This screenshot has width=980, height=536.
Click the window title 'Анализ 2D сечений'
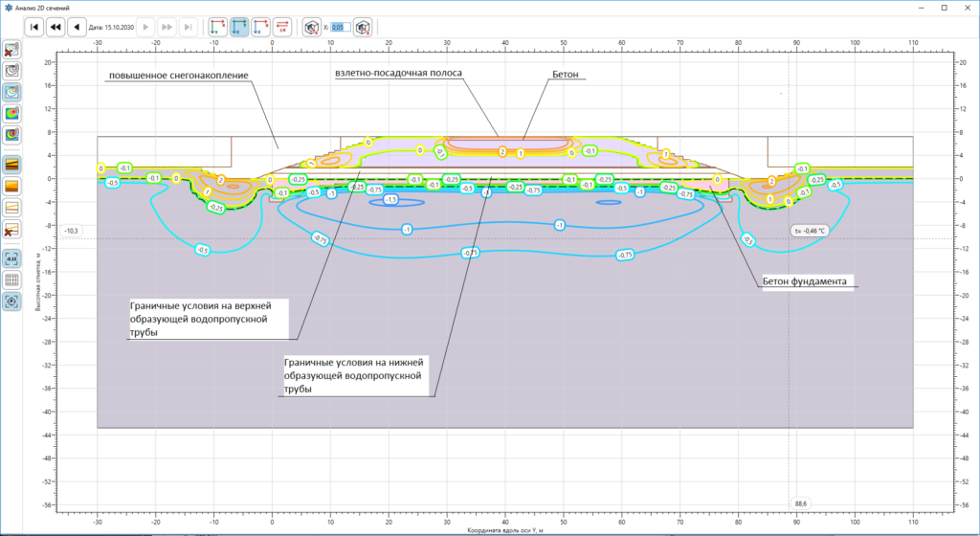point(42,8)
